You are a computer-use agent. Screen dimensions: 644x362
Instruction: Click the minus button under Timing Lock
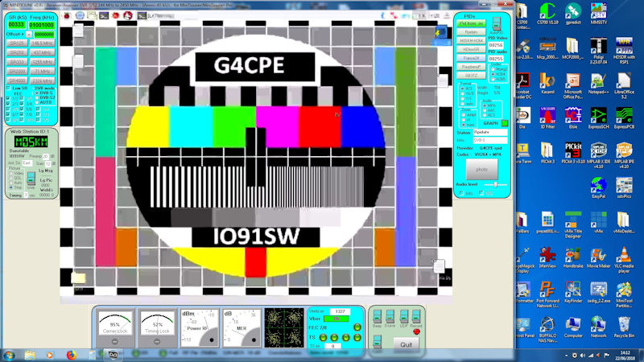tap(157, 341)
